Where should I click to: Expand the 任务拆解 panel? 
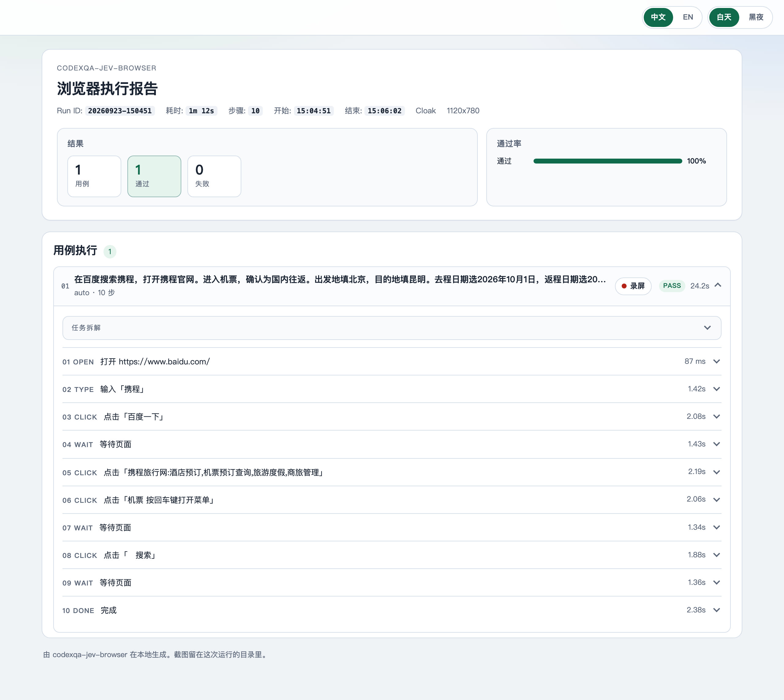(392, 328)
